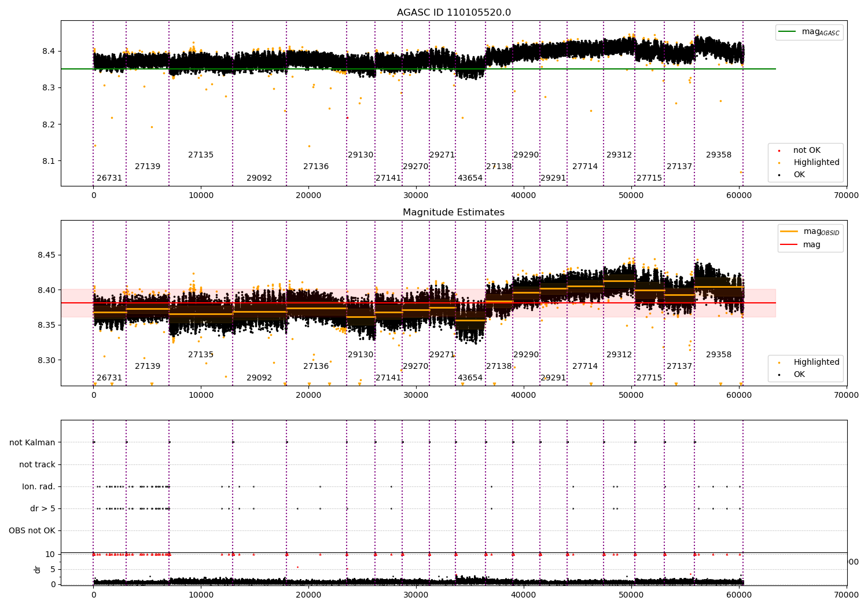The width and height of the screenshot is (868, 608).
Task: Click OBSID label 27715 in the top plot
Action: [649, 178]
